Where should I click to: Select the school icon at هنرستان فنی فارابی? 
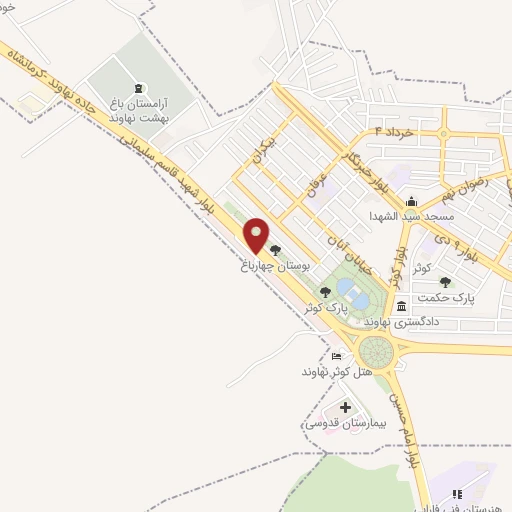tap(457, 494)
